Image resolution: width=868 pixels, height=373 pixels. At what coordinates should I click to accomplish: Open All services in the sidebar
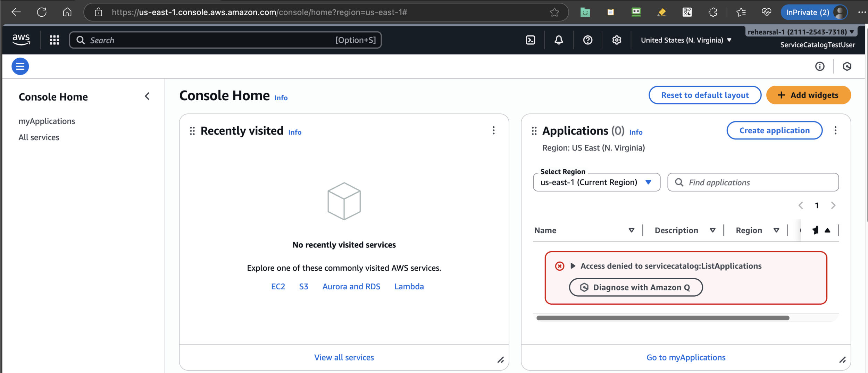point(39,137)
